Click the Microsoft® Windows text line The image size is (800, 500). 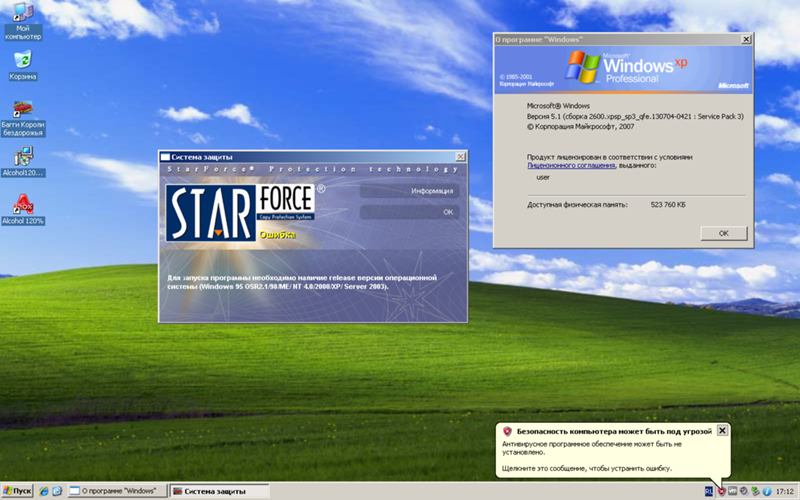tap(558, 106)
